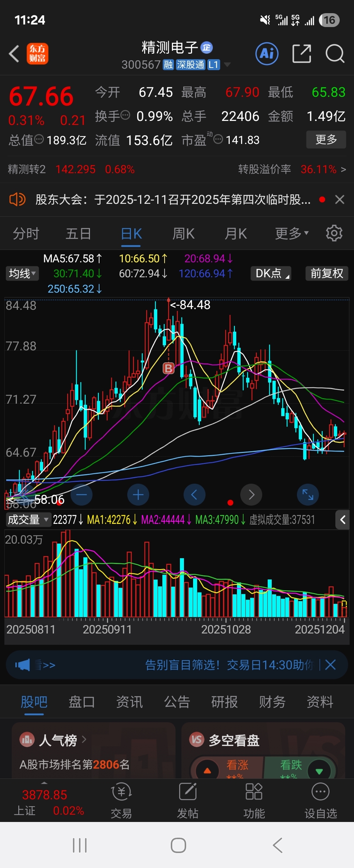This screenshot has height=868, width=354.
Task: Switch to 五日 chart tab
Action: point(78,233)
